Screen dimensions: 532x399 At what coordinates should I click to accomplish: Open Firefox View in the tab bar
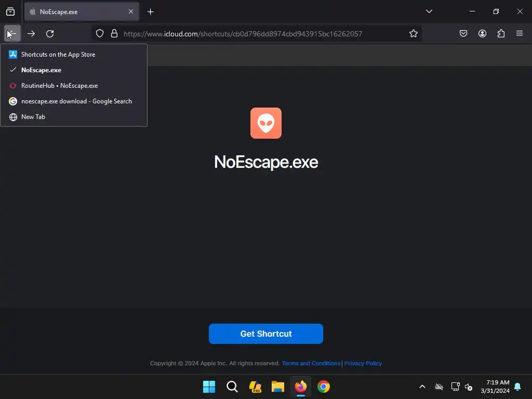pos(10,12)
